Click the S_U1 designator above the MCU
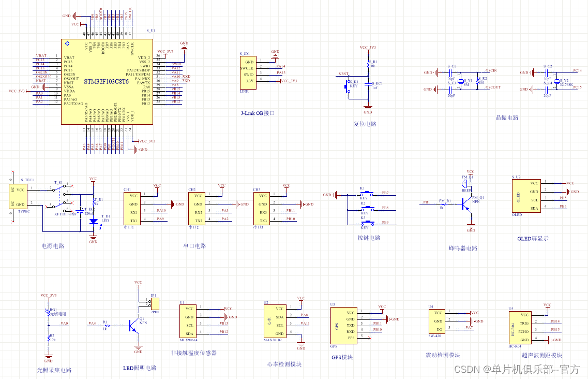This screenshot has height=379, width=588. pos(151,31)
